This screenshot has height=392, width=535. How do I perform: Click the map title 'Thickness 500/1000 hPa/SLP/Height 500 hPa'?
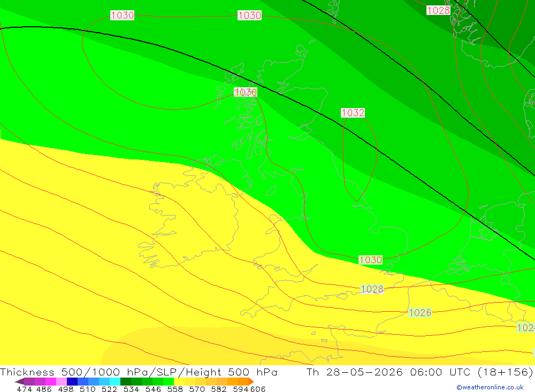(139, 372)
